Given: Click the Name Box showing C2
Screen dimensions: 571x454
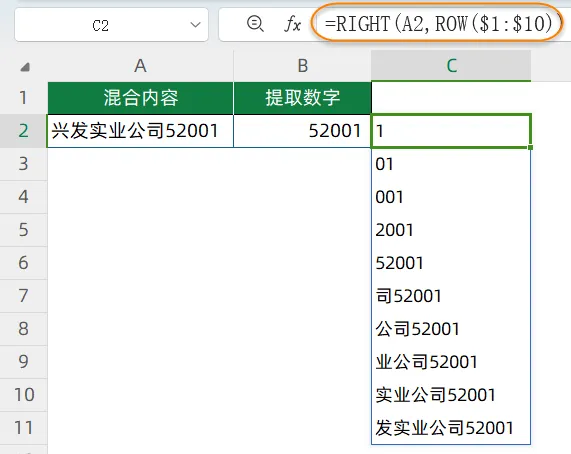Looking at the screenshot, I should [x=111, y=25].
